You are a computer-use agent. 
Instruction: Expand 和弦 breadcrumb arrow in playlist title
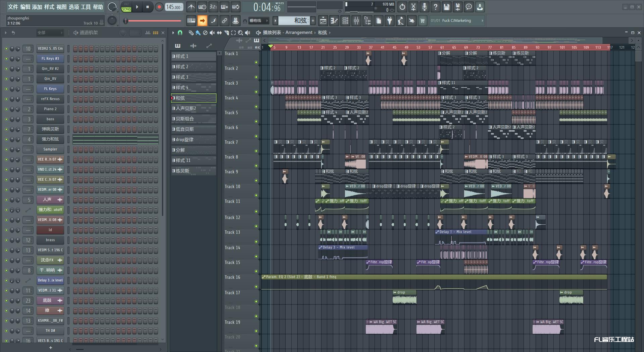coord(330,33)
